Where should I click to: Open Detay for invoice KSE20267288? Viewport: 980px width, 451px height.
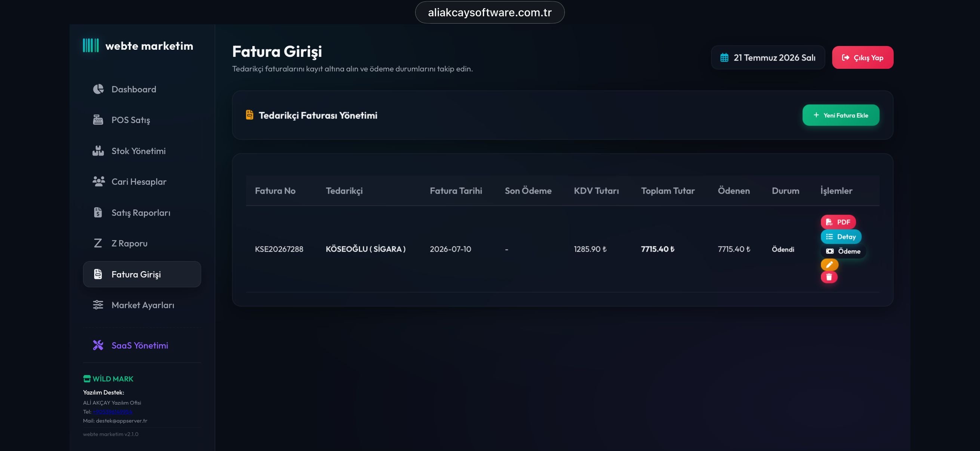click(841, 236)
